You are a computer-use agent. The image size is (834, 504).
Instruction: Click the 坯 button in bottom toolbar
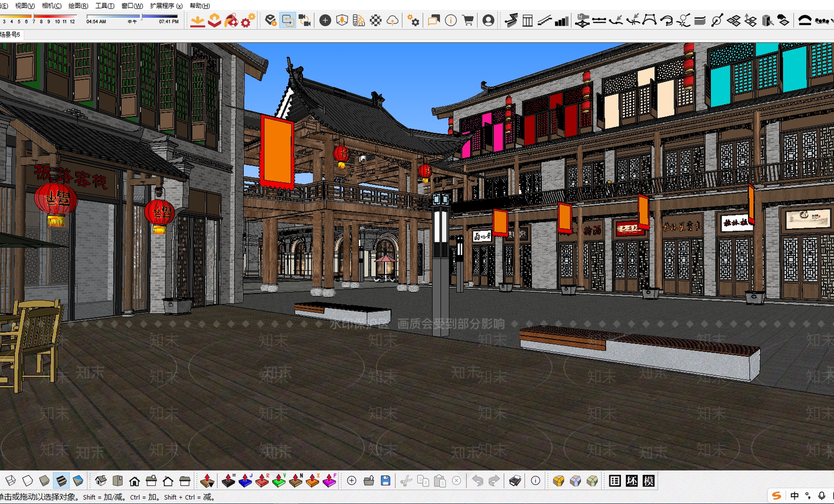[x=632, y=481]
